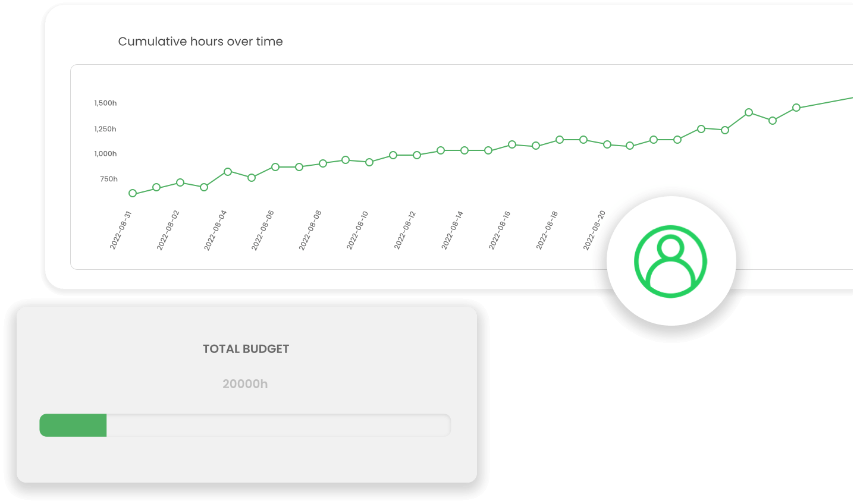Select the dip marker near 2022-08-03
This screenshot has height=504, width=860.
(x=203, y=187)
